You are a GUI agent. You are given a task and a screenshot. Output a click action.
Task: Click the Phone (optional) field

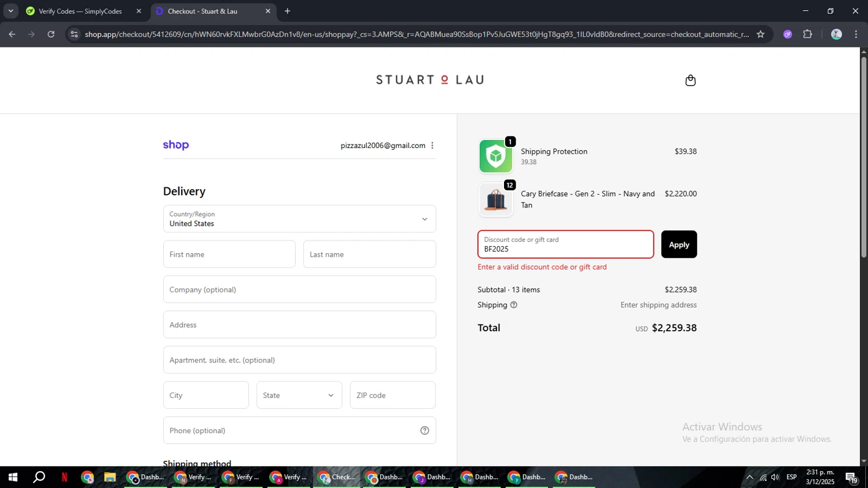click(x=299, y=430)
